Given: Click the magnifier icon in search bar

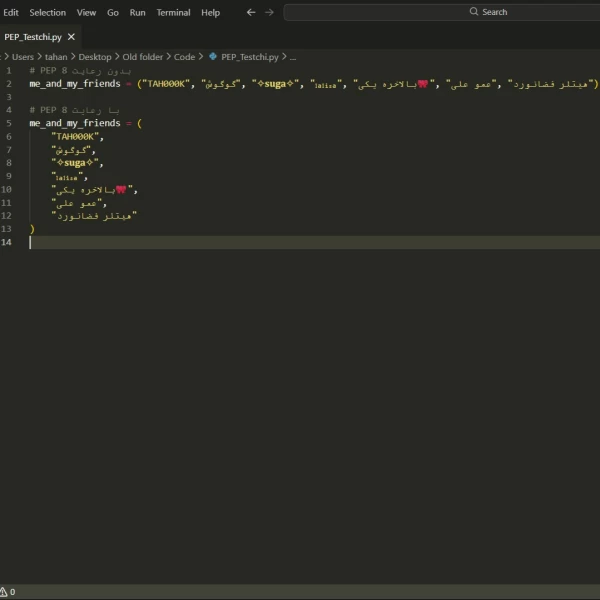Looking at the screenshot, I should click(474, 12).
